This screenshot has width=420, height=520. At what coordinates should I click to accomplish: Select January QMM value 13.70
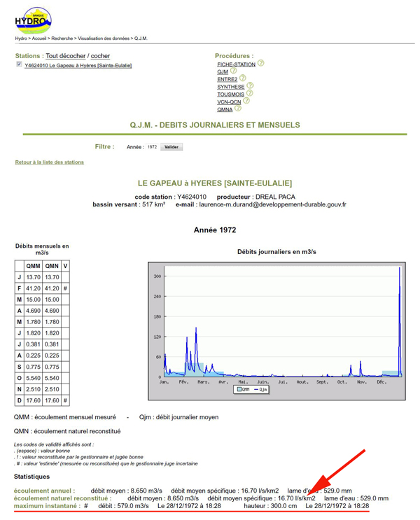click(x=33, y=277)
